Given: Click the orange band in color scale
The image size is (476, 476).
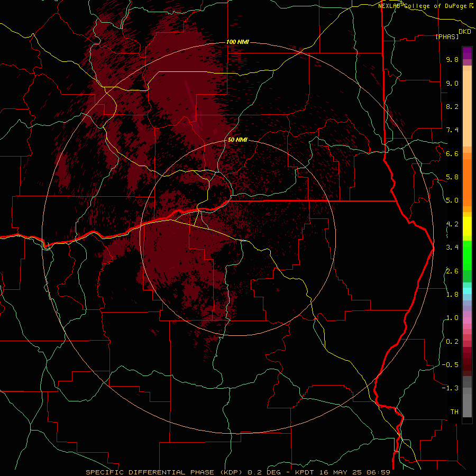Looking at the screenshot, I should coord(467,183).
